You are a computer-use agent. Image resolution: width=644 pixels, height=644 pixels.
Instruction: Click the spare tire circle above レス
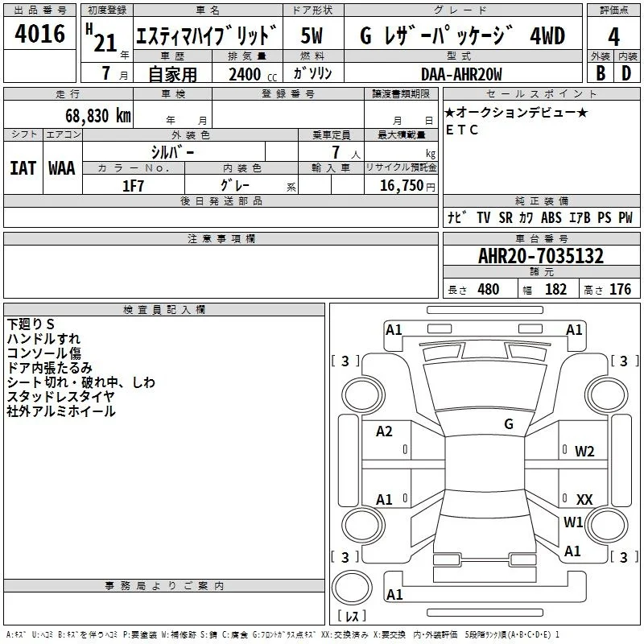pyautogui.click(x=352, y=588)
